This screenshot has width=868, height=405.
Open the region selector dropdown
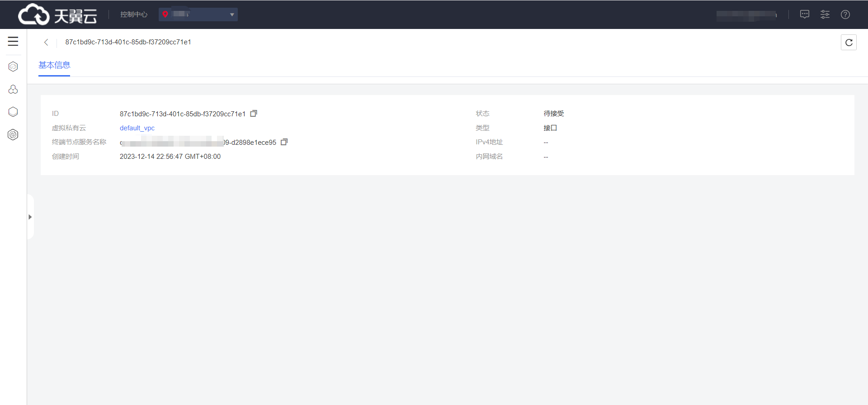coord(198,14)
